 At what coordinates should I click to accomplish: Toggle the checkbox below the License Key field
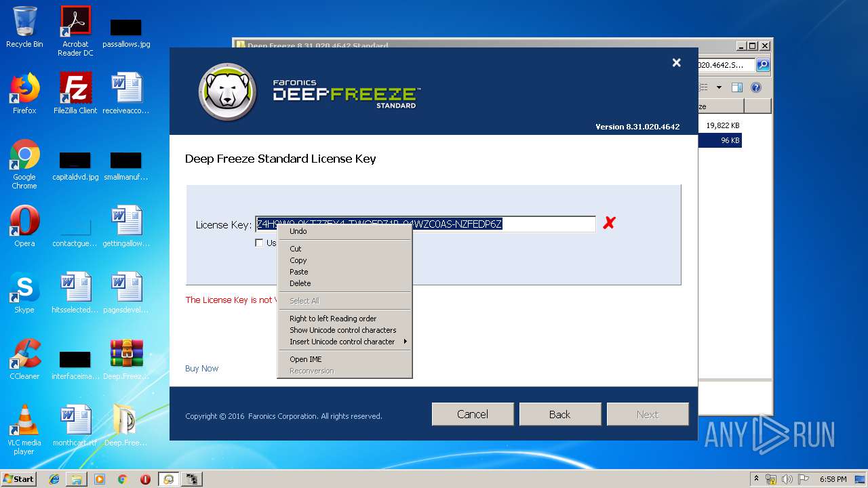[x=259, y=243]
